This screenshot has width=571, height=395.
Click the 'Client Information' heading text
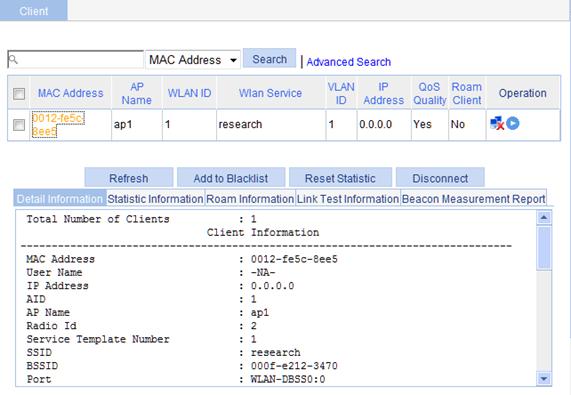pyautogui.click(x=263, y=233)
